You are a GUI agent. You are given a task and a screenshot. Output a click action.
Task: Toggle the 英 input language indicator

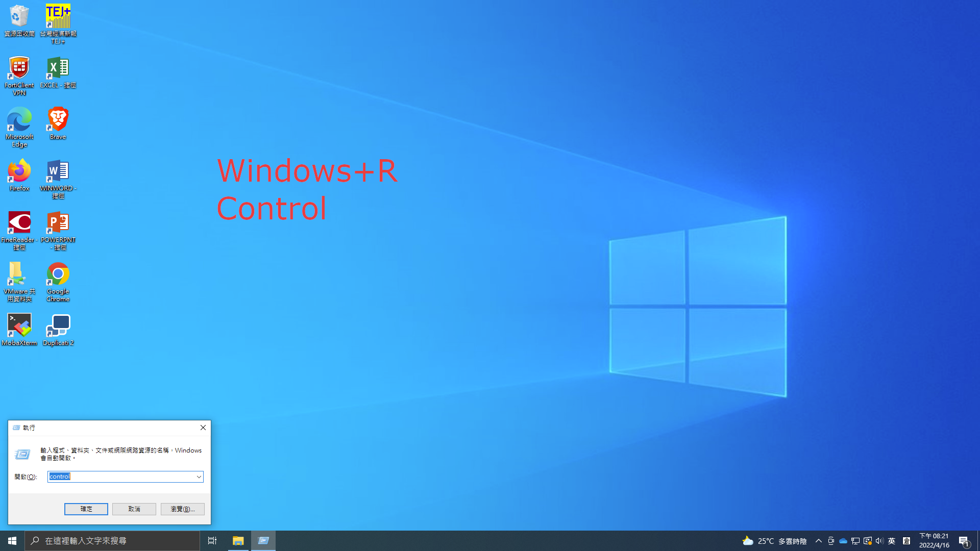(892, 541)
